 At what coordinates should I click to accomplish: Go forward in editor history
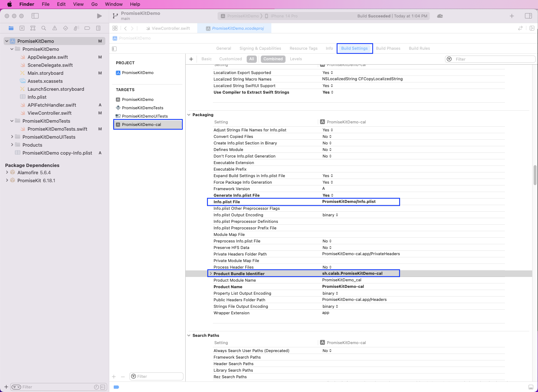[x=132, y=28]
